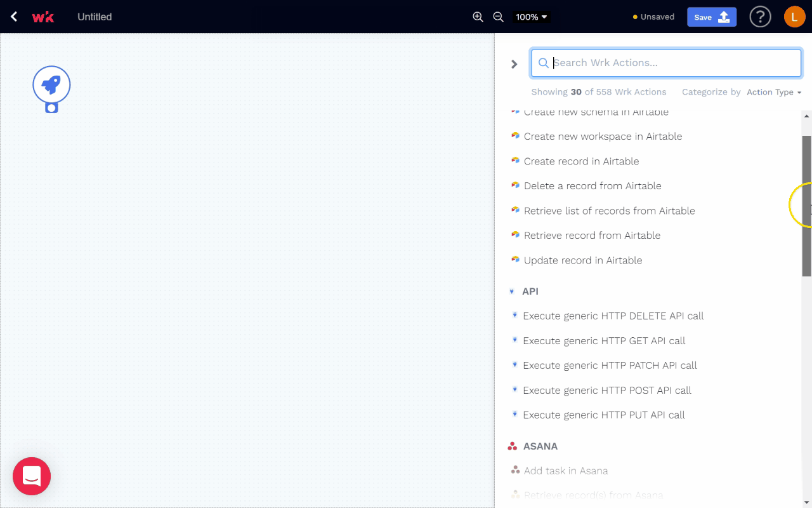Click the ASANA category header
This screenshot has height=508, width=812.
coord(540,446)
